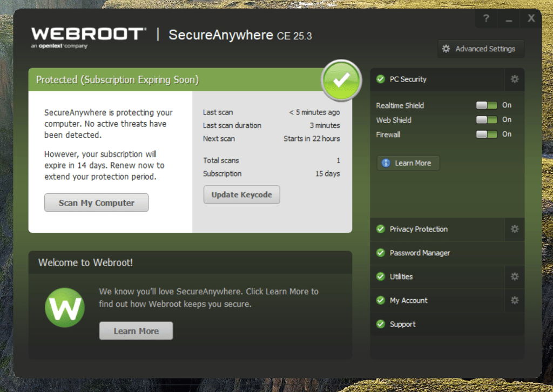The width and height of the screenshot is (553, 392).
Task: Click the 'SecureAnywhere CE 25.3' title text
Action: tap(240, 35)
